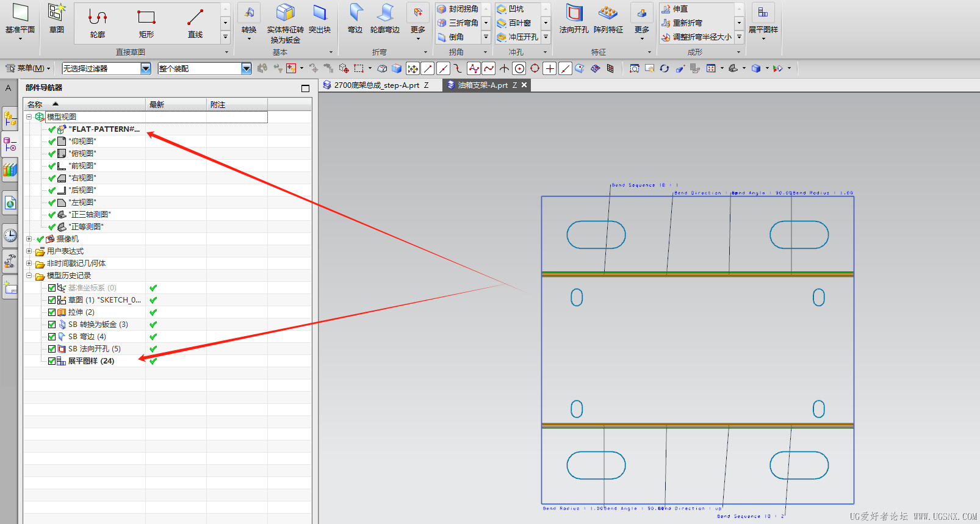
Task: Collapse the 模型历史记录 tree node
Action: [29, 275]
